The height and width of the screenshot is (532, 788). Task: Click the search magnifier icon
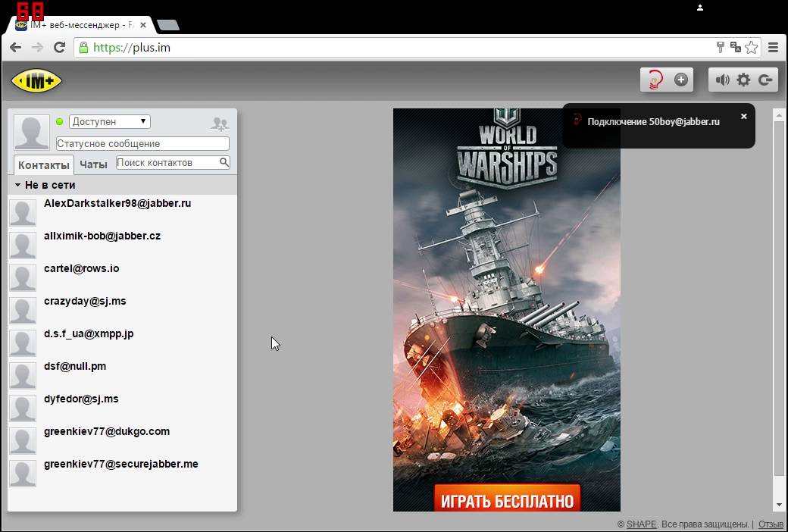click(224, 162)
